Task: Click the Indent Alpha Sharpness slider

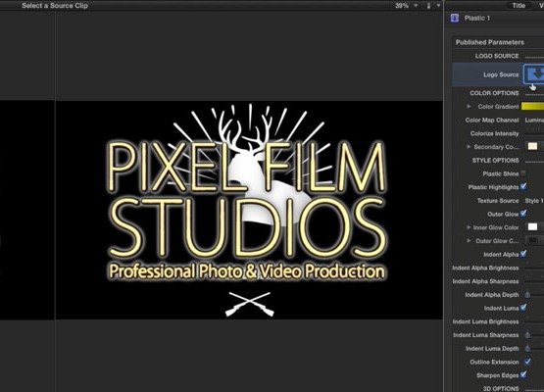Action: tap(534, 281)
